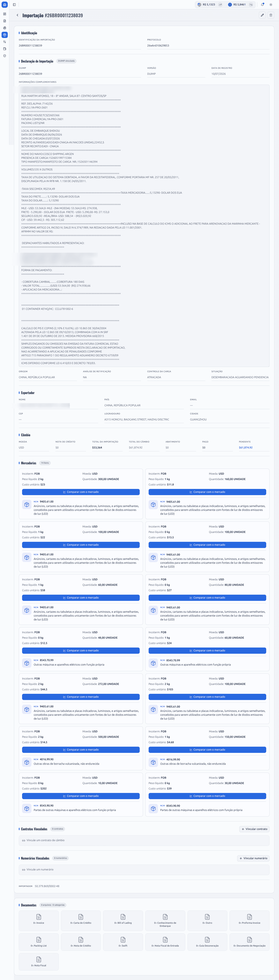Image resolution: width=279 pixels, height=980 pixels.
Task: Click the app logo in the sidebar
Action: tap(5, 5)
